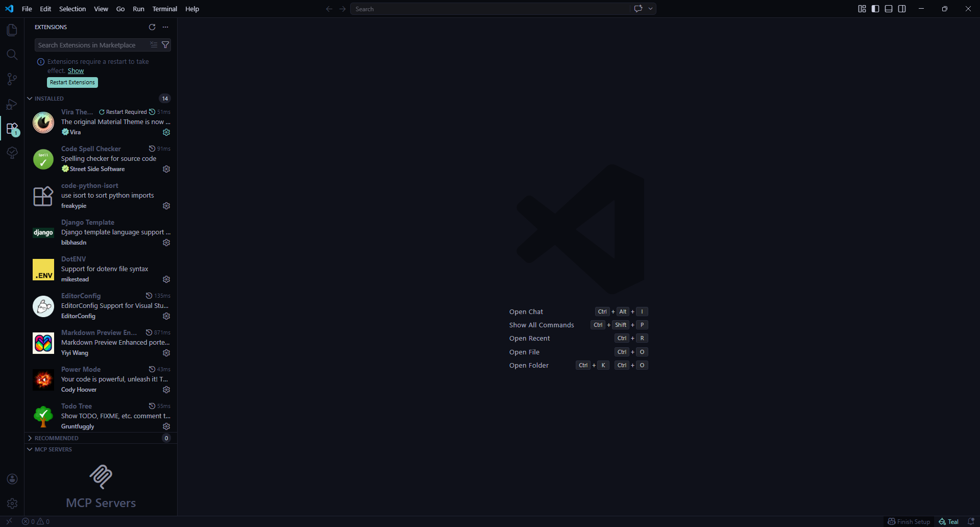Image resolution: width=980 pixels, height=527 pixels.
Task: Go back with the navigation arrow
Action: click(x=329, y=9)
